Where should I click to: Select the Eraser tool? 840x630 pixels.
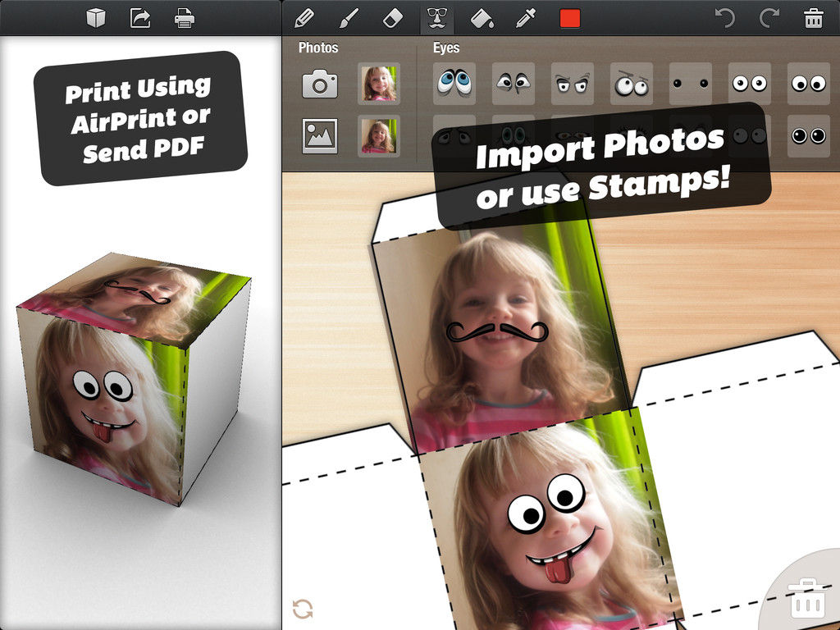(x=393, y=18)
